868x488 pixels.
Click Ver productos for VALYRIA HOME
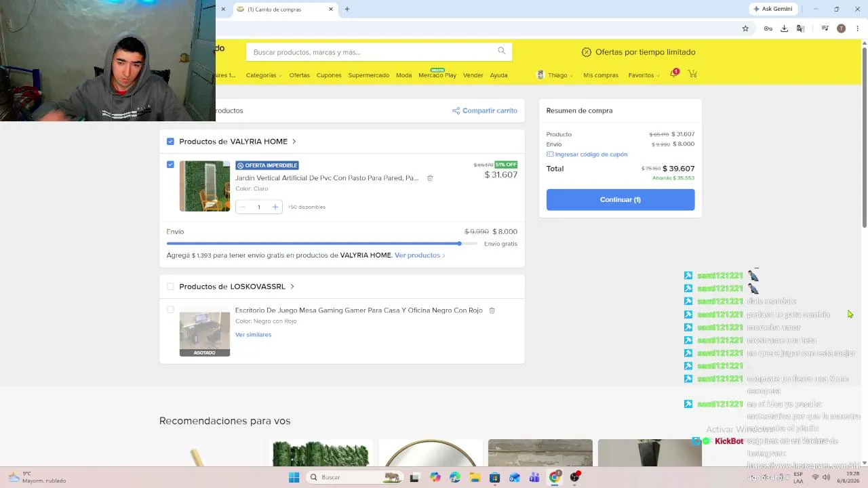(x=420, y=256)
